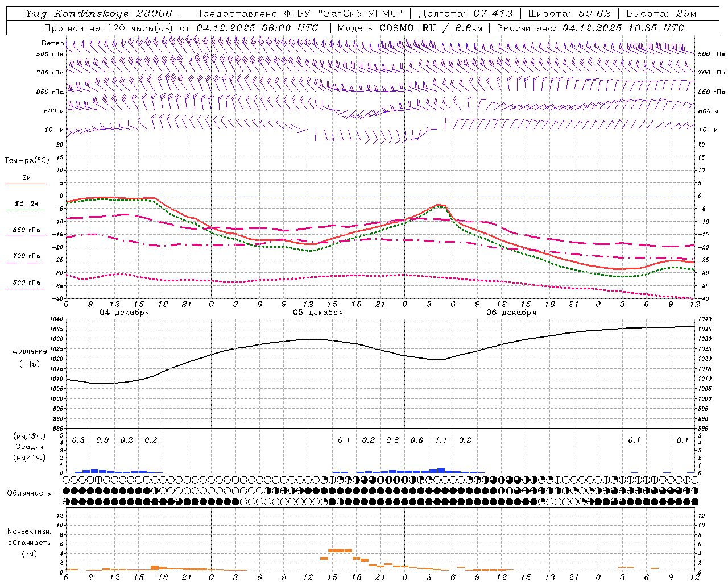Click the 04 декабря date label
Screen dimensions: 728x582
click(125, 313)
